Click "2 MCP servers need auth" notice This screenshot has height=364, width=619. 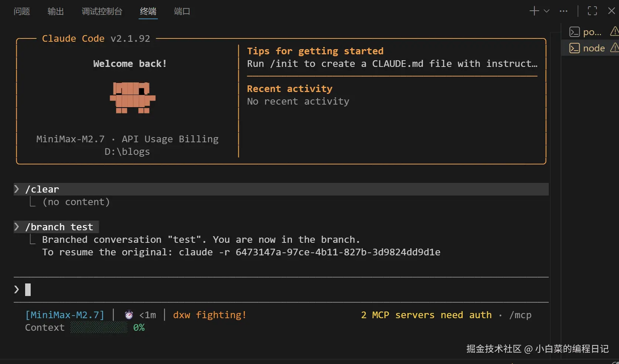click(426, 315)
